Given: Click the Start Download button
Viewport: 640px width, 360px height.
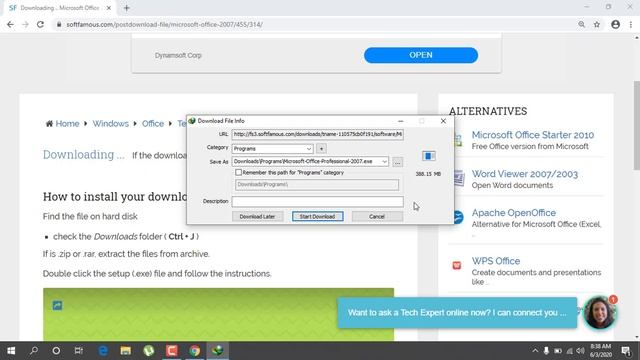Looking at the screenshot, I should tap(318, 216).
